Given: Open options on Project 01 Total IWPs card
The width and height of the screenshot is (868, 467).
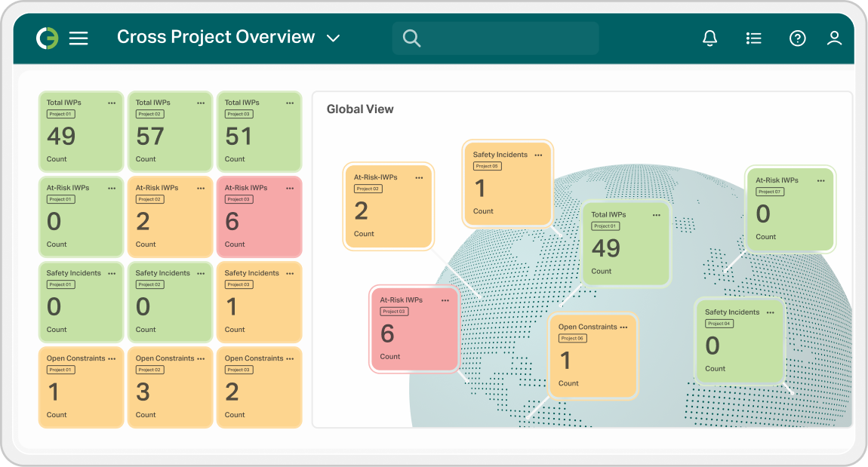Looking at the screenshot, I should tap(113, 103).
